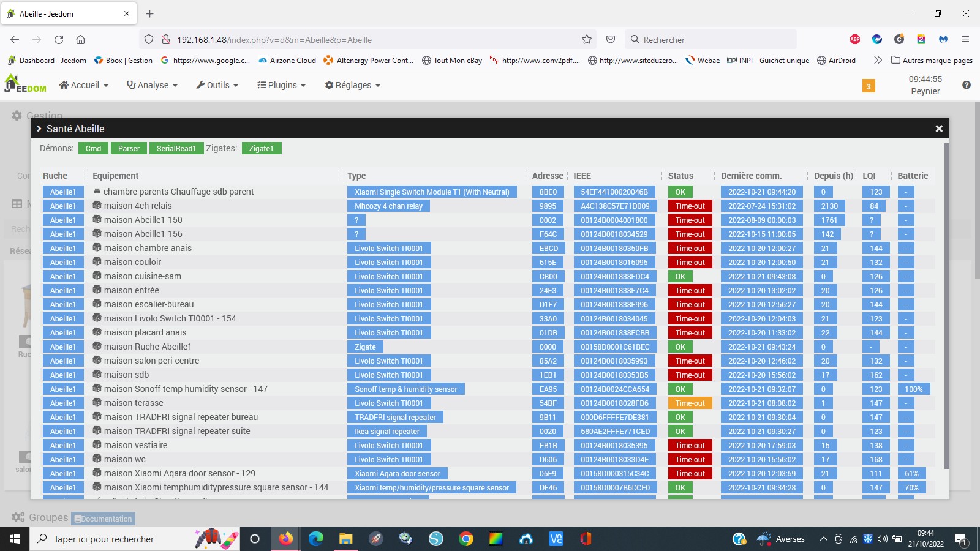Click the Pocket save icon in the toolbar
This screenshot has height=551, width=980.
(610, 39)
